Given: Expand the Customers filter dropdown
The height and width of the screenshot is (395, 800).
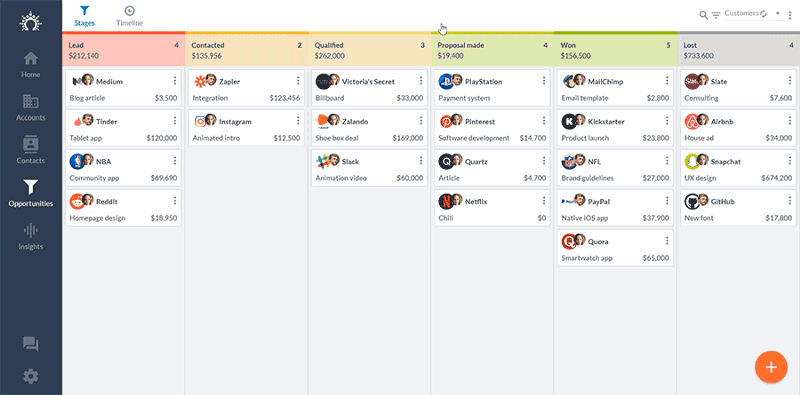Looking at the screenshot, I should tap(753, 14).
